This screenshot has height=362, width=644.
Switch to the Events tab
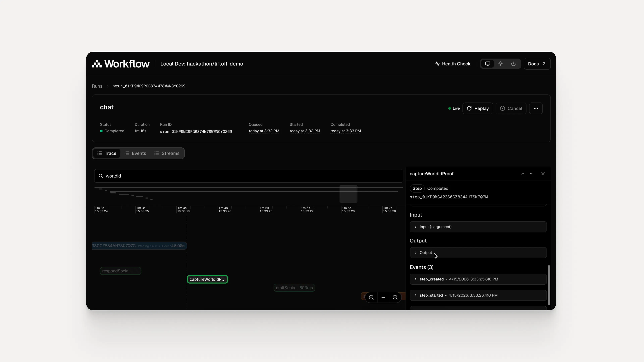[x=135, y=153]
